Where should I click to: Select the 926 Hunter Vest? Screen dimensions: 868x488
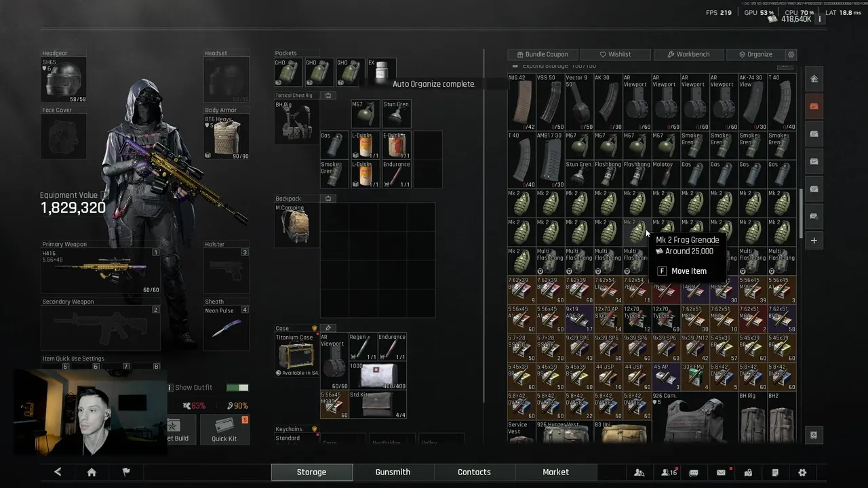point(564,432)
